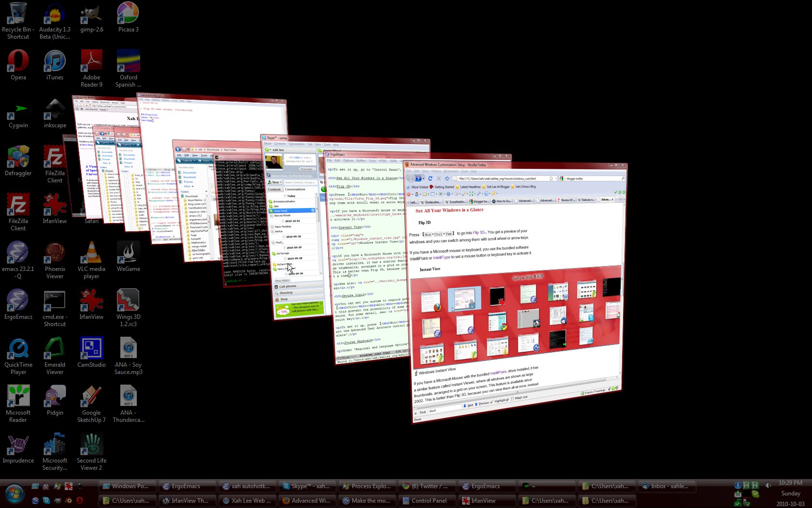Click the volume speaker tray icon
The width and height of the screenshot is (812, 508).
[768, 485]
